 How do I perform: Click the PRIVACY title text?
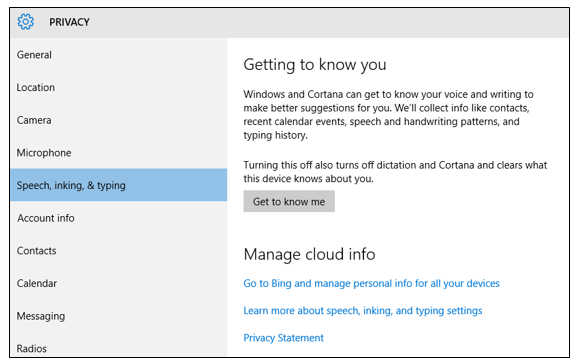point(69,22)
